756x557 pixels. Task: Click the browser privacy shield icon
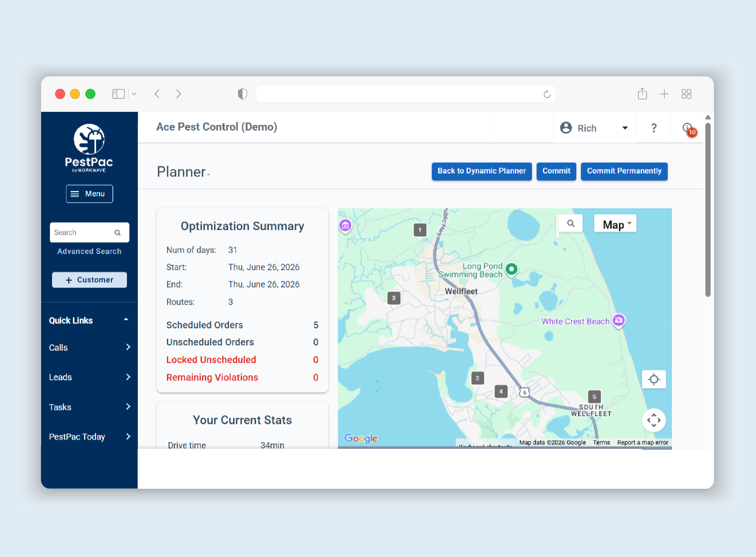(243, 94)
